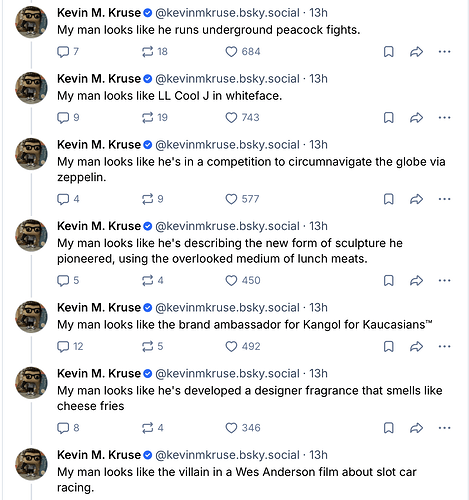Open Kevin M. Kruse profile from Wes Anderson post
Screen dimensions: 469x500
[99, 455]
